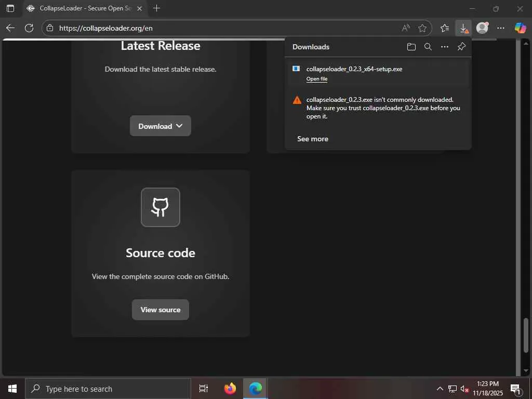Click the browser Back arrow

pyautogui.click(x=10, y=28)
